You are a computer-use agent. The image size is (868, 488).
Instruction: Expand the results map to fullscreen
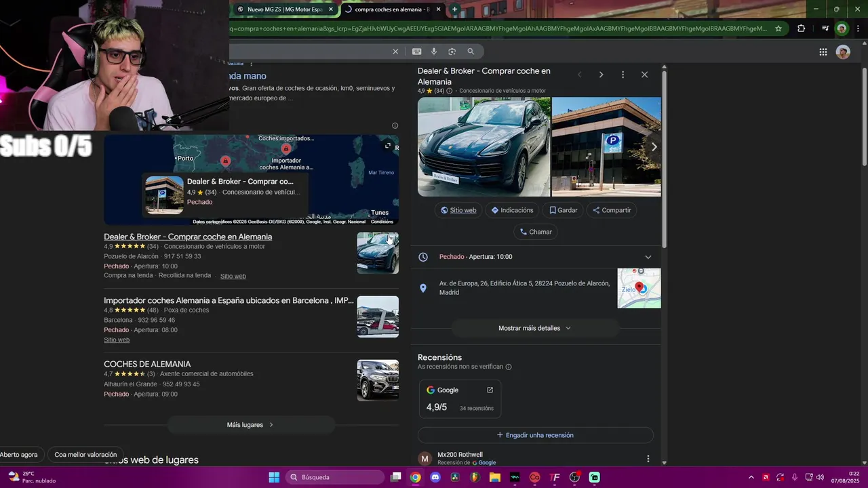(388, 146)
